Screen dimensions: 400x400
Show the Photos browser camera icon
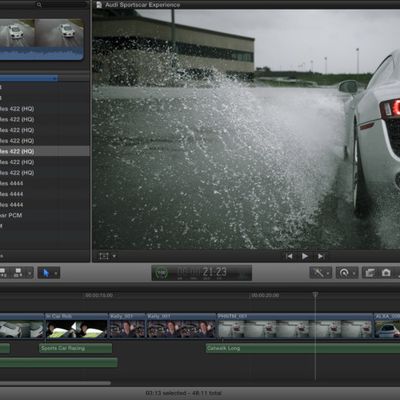coord(386,273)
